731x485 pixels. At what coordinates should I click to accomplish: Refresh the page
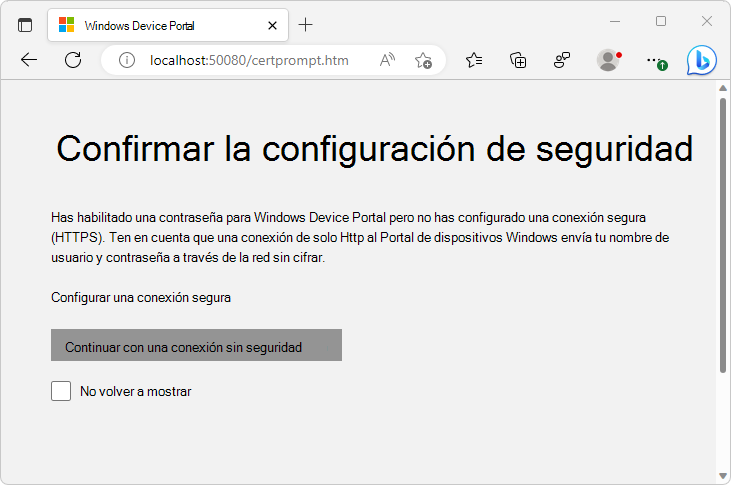click(73, 60)
